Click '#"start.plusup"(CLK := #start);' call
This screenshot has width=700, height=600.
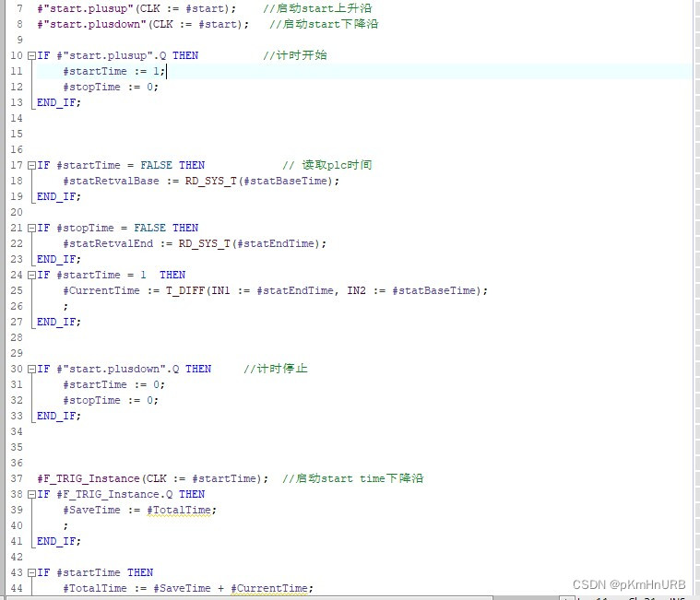(x=136, y=8)
